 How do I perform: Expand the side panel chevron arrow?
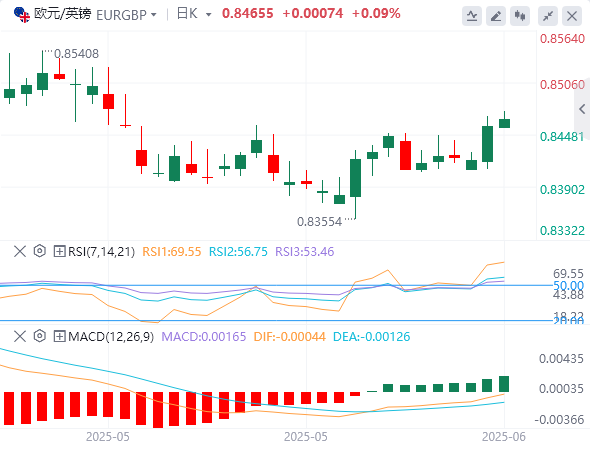582,109
